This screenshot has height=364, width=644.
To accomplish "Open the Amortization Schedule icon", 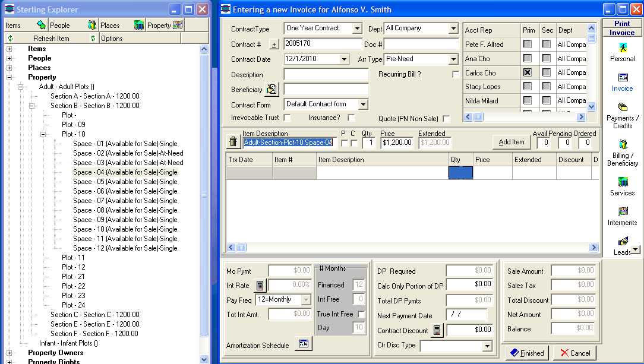I will 303,344.
